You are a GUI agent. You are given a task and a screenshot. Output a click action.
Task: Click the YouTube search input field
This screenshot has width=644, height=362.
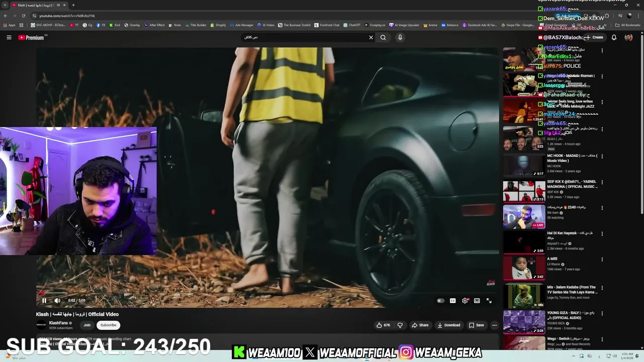(304, 37)
